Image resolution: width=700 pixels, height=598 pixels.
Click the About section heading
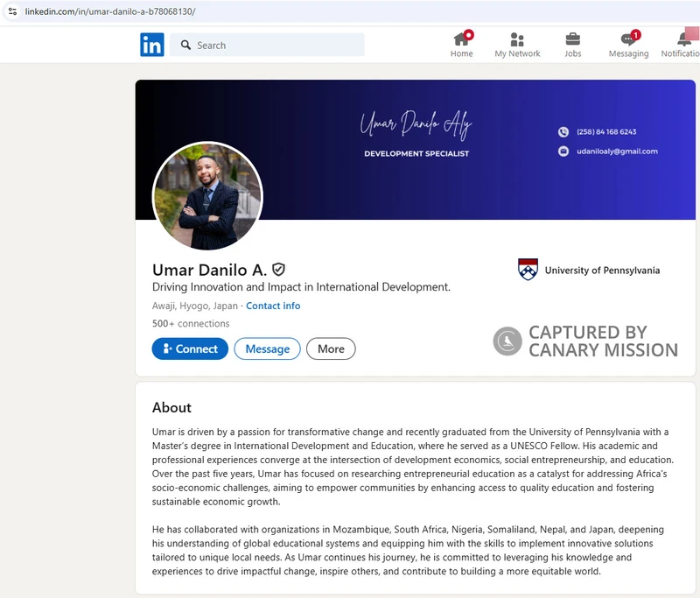171,407
